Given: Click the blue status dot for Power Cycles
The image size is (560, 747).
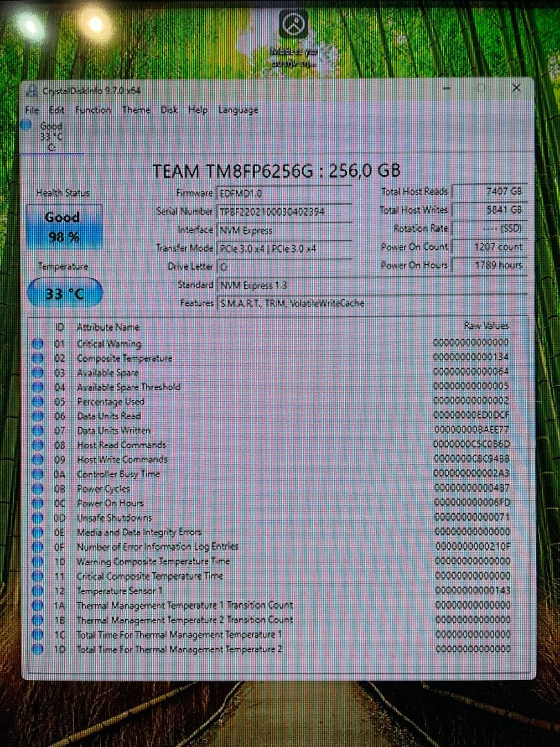Looking at the screenshot, I should 37,489.
